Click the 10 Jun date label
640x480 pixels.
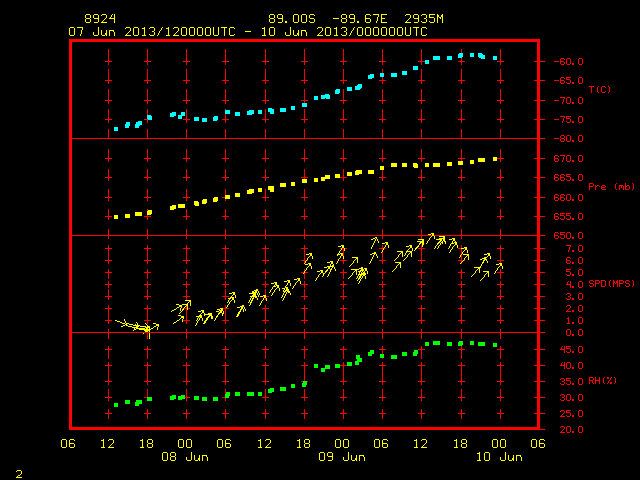click(x=499, y=457)
